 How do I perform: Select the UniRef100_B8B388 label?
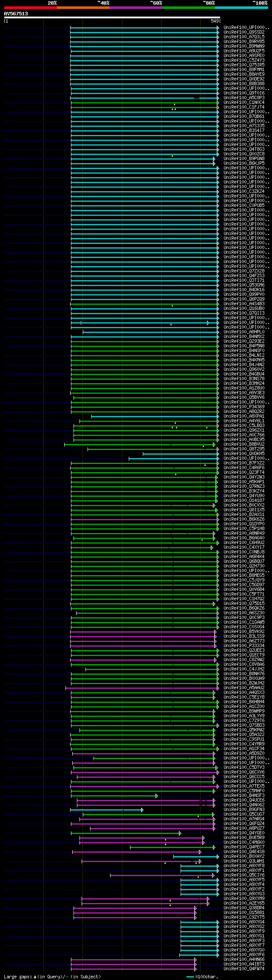tap(244, 83)
